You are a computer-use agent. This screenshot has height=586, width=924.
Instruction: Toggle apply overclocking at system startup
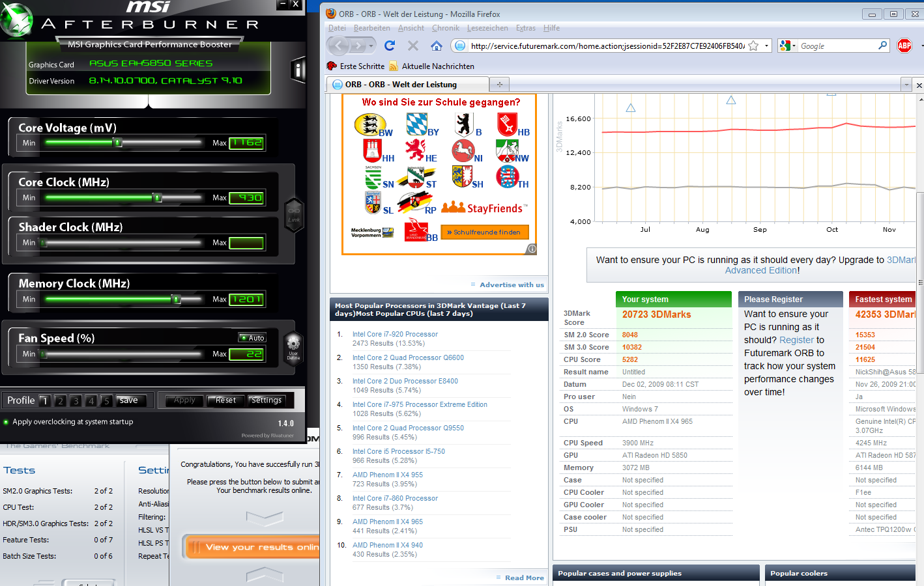(7, 422)
